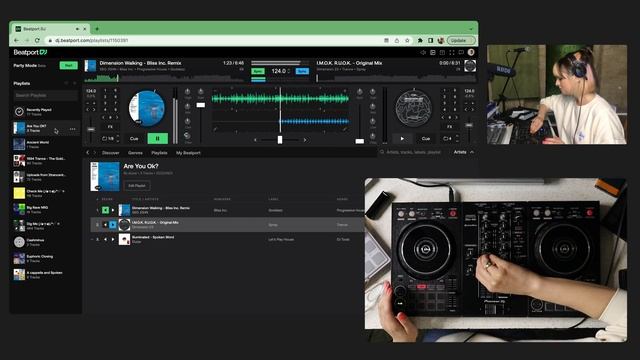Open the Discover tab
640x360 pixels.
pyautogui.click(x=111, y=153)
